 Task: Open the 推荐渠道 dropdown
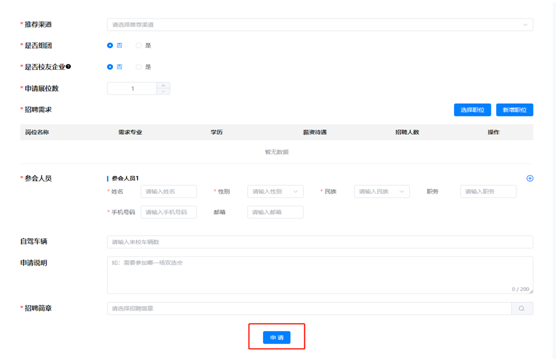click(320, 25)
